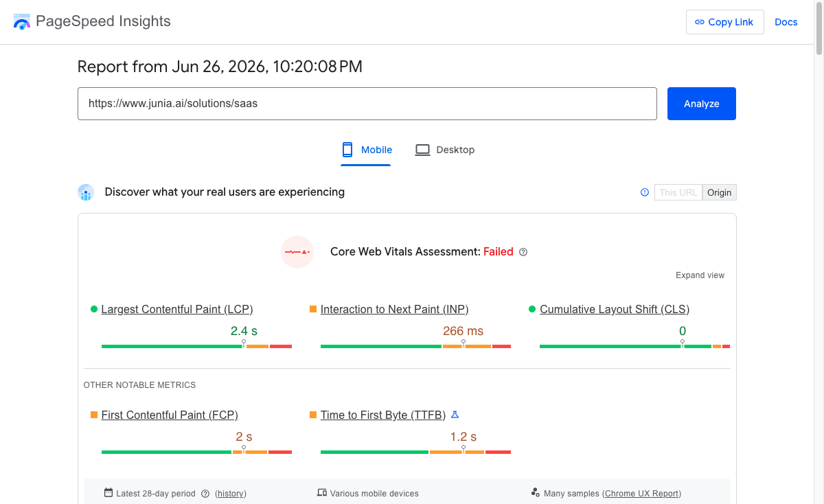Click the failed Core Web Vitals pulse icon
Image resolution: width=824 pixels, height=504 pixels.
tap(297, 252)
